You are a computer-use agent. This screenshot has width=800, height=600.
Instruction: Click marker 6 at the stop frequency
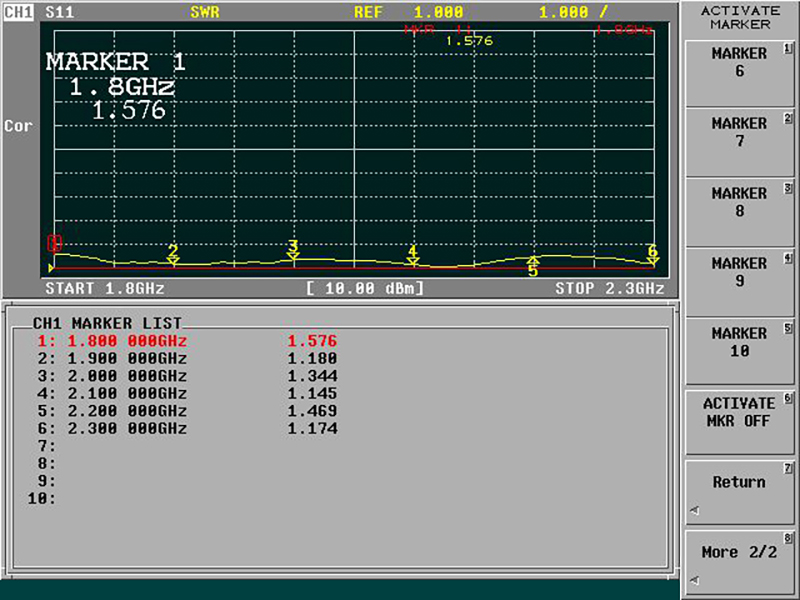[652, 254]
